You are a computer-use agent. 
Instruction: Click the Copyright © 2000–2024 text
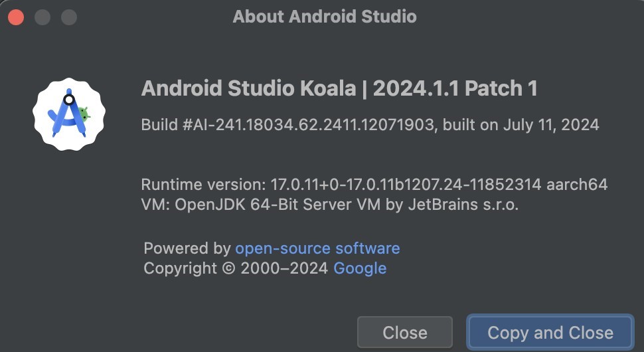[236, 268]
